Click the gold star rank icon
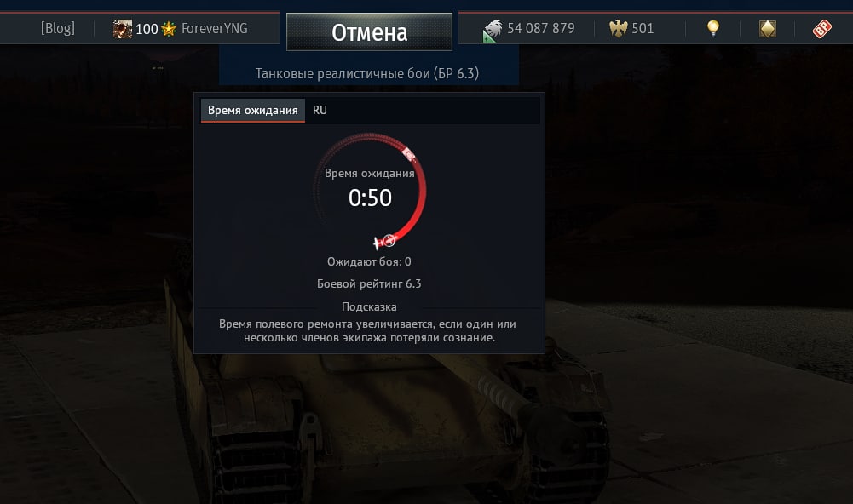Screen dimensions: 853x504 pyautogui.click(x=169, y=29)
